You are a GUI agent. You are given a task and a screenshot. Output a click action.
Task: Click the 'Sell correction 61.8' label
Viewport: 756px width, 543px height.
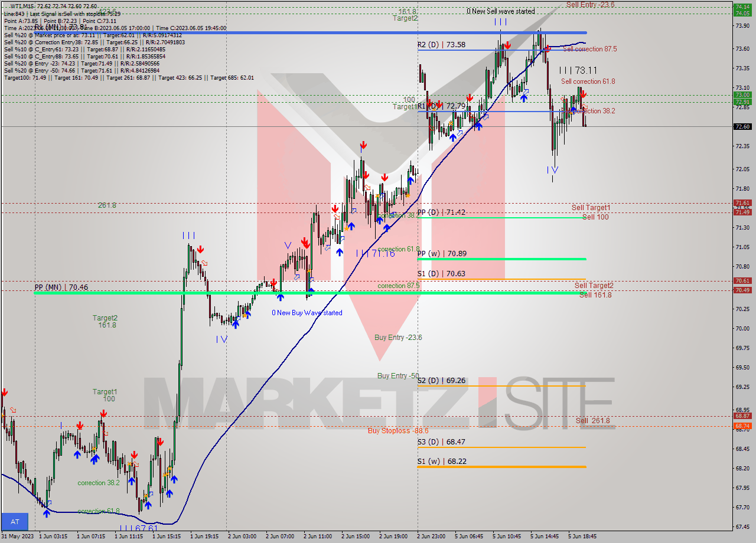tap(588, 81)
